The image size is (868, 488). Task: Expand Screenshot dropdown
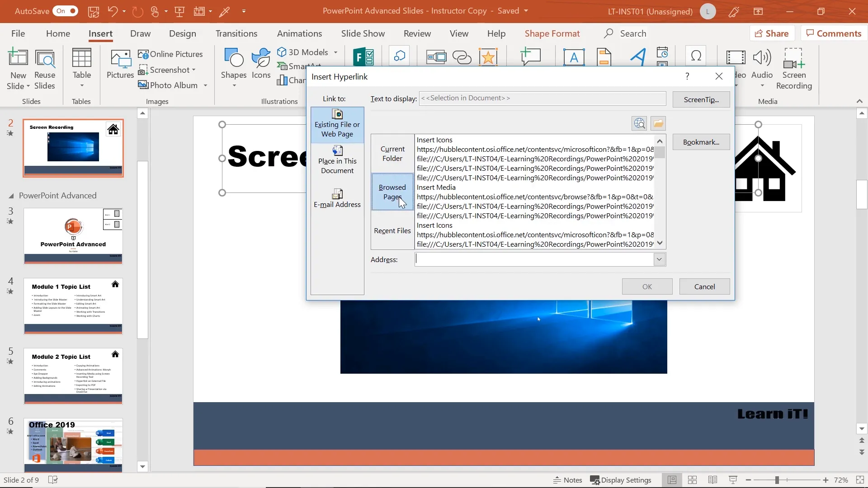point(193,70)
